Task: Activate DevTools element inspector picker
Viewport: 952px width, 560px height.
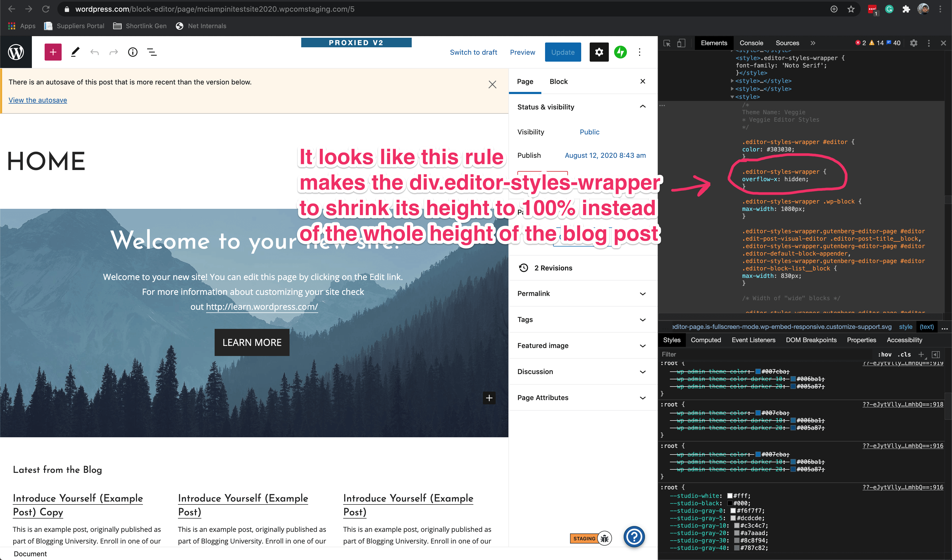Action: 667,43
